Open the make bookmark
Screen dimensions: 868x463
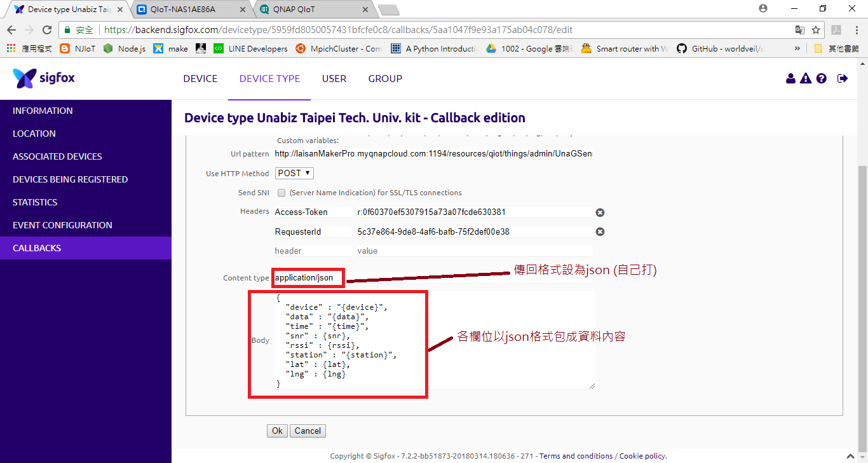click(171, 48)
